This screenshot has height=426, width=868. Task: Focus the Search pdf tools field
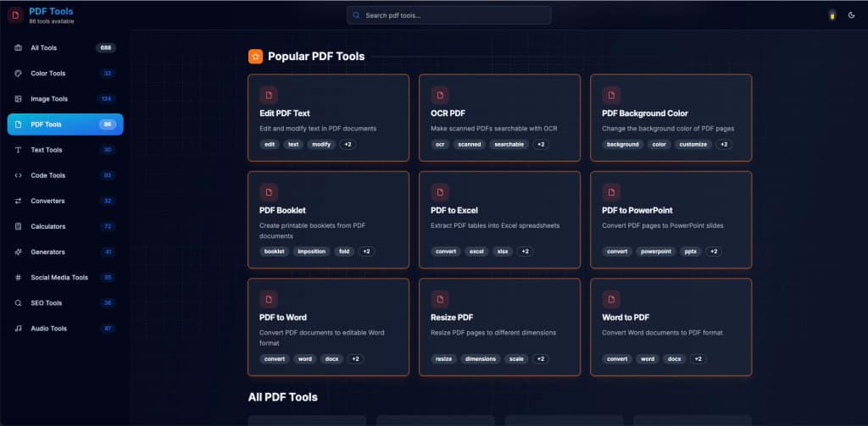pyautogui.click(x=449, y=15)
